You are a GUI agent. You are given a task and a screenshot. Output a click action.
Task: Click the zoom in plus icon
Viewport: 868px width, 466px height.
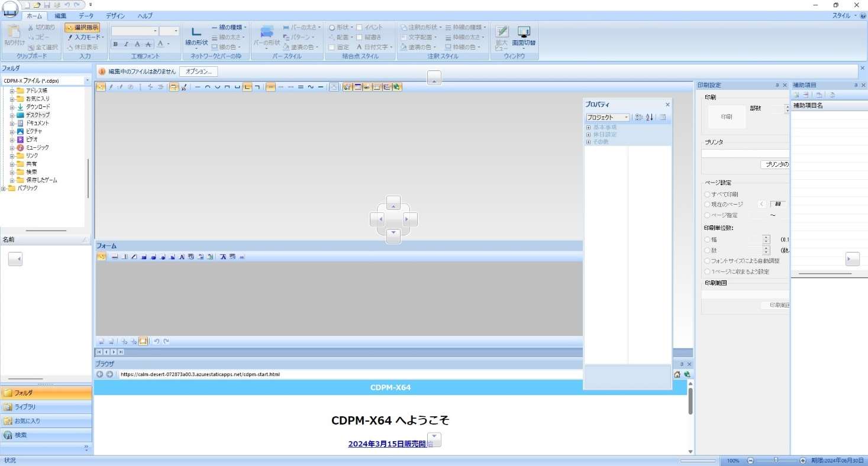(802, 461)
